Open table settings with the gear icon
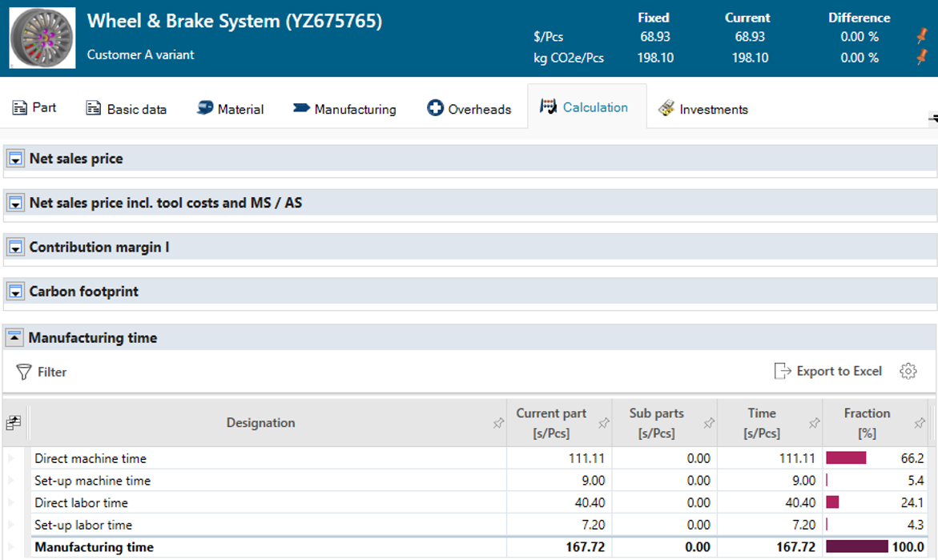Image resolution: width=938 pixels, height=560 pixels. 909,370
